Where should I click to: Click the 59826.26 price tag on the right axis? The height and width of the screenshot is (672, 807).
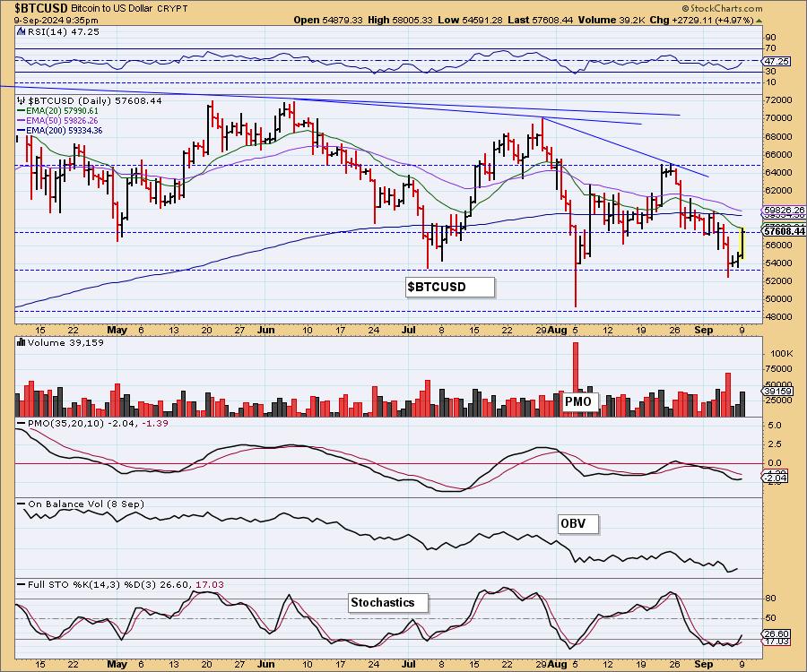coord(784,211)
